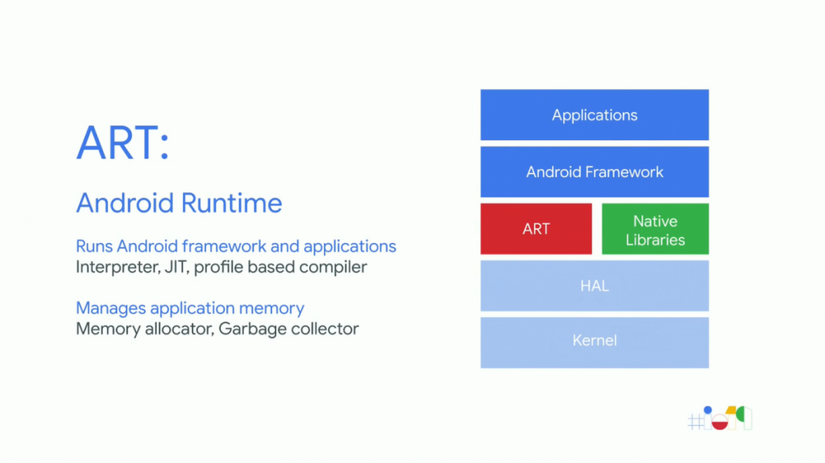The image size is (825, 463).
Task: Select the Kernel layer block
Action: coord(595,343)
